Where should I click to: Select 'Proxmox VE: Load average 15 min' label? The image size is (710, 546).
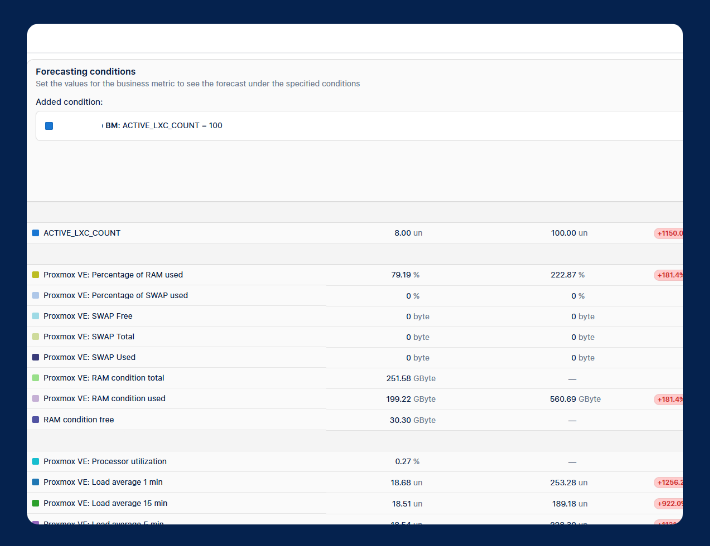click(x=105, y=503)
